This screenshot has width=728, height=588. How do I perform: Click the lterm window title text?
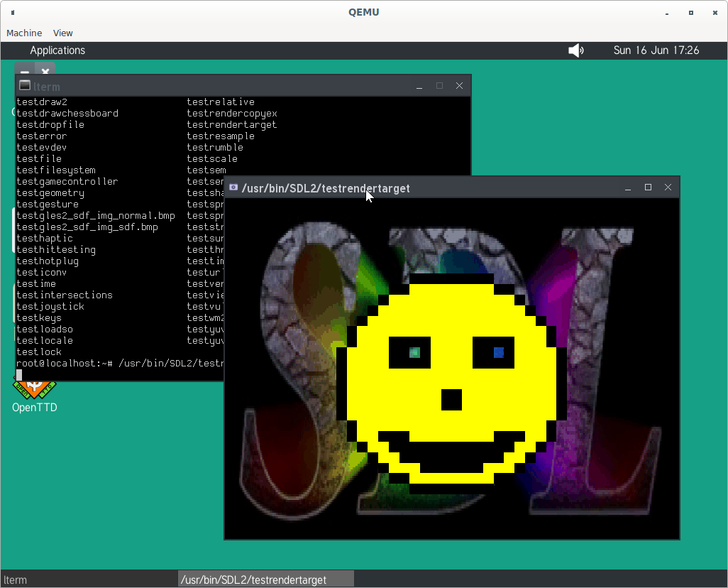click(46, 87)
